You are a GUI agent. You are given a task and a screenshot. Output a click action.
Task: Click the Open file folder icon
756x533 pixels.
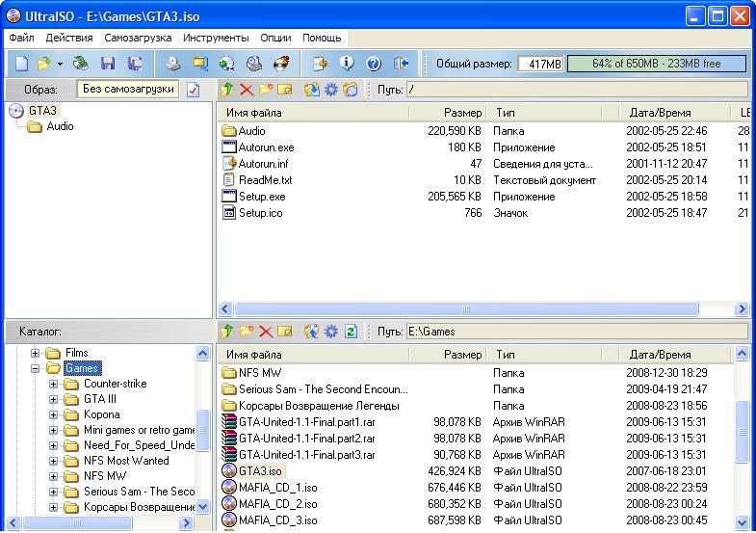(x=44, y=64)
